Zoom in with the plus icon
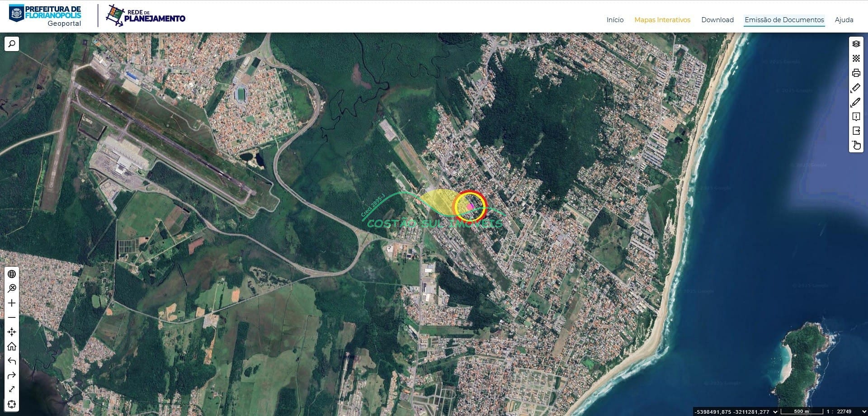Image resolution: width=868 pixels, height=416 pixels. click(12, 303)
